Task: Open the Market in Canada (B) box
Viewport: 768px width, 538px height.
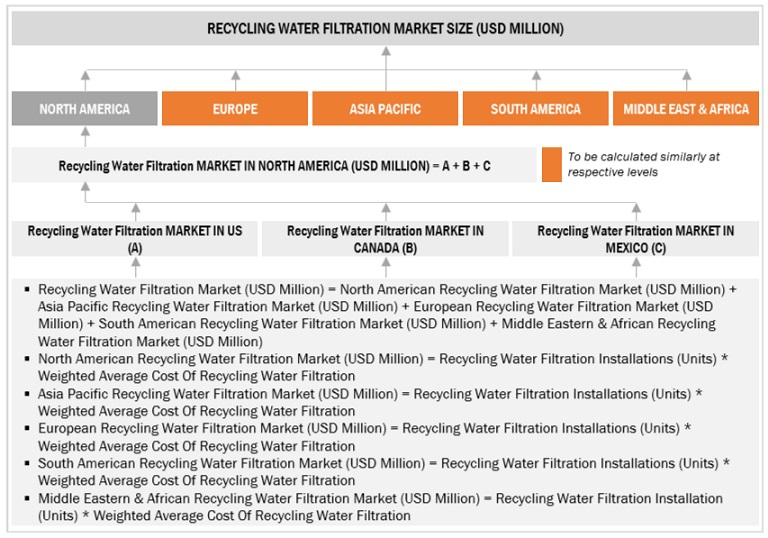Action: pos(385,238)
